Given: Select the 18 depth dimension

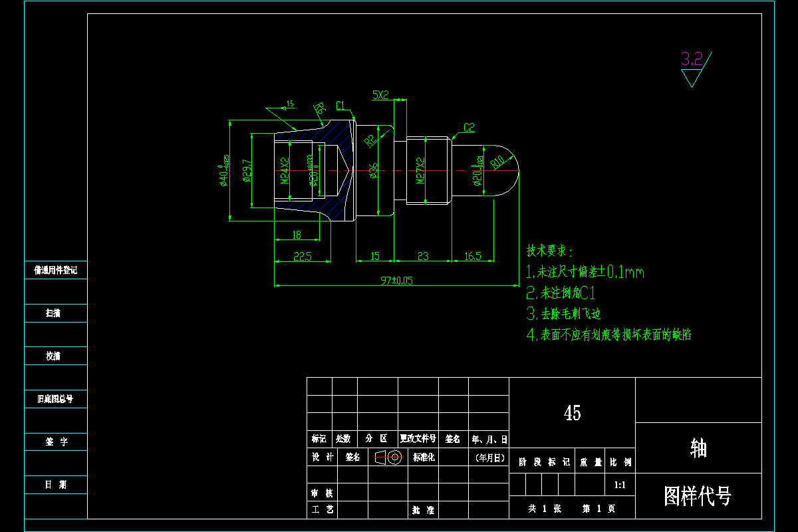Looking at the screenshot, I should (x=297, y=235).
